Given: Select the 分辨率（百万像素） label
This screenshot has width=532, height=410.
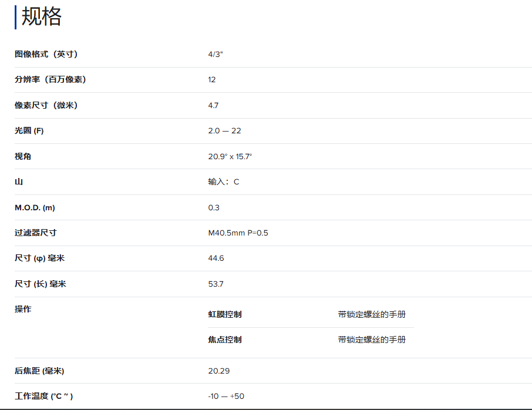Looking at the screenshot, I should 50,80.
